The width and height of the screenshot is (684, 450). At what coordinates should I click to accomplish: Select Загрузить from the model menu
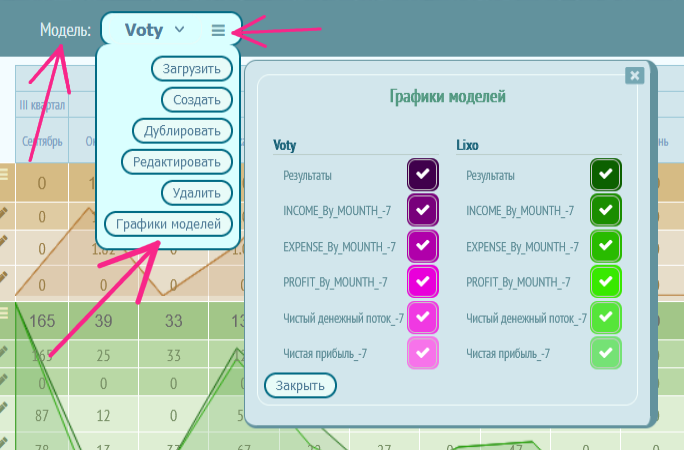193,68
